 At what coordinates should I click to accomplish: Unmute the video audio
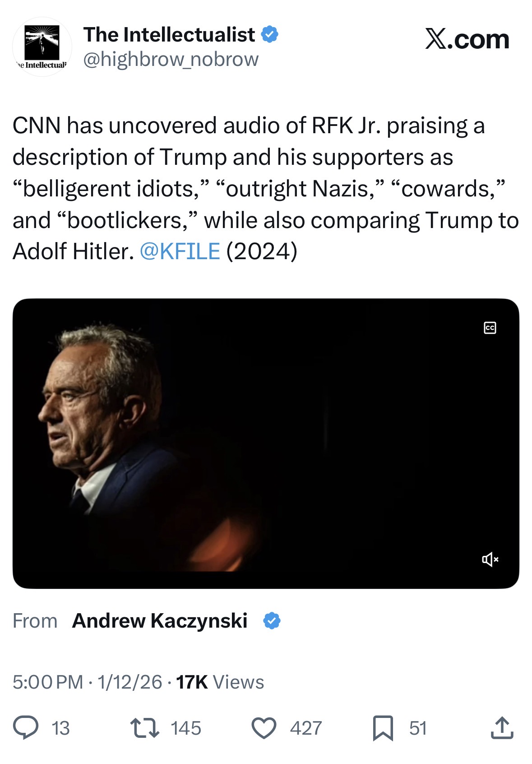(490, 559)
